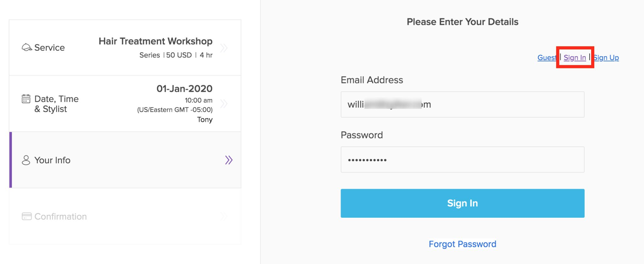Click the 01-Jan-2020 date text
The image size is (644, 264).
[184, 89]
